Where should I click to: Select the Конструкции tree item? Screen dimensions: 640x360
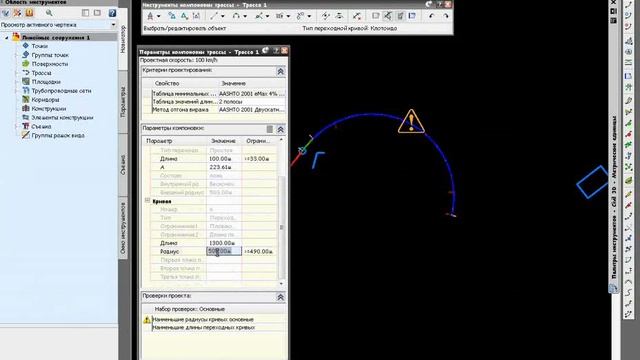[x=49, y=109]
